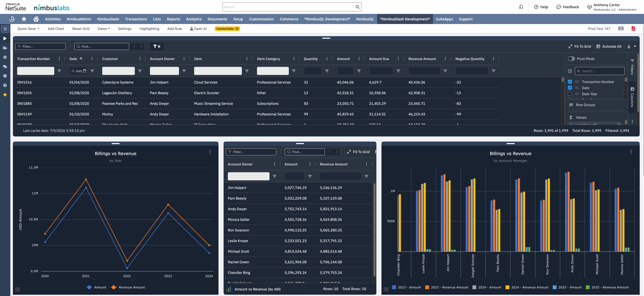Open bar chart options three-dot menu
644x296 pixels.
(x=631, y=152)
